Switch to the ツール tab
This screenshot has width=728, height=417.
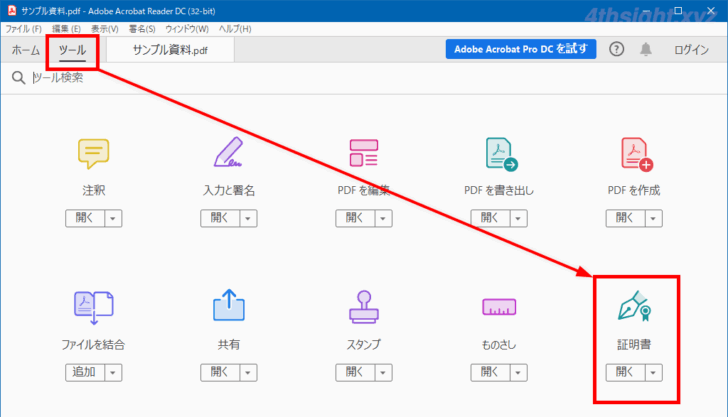tap(72, 50)
